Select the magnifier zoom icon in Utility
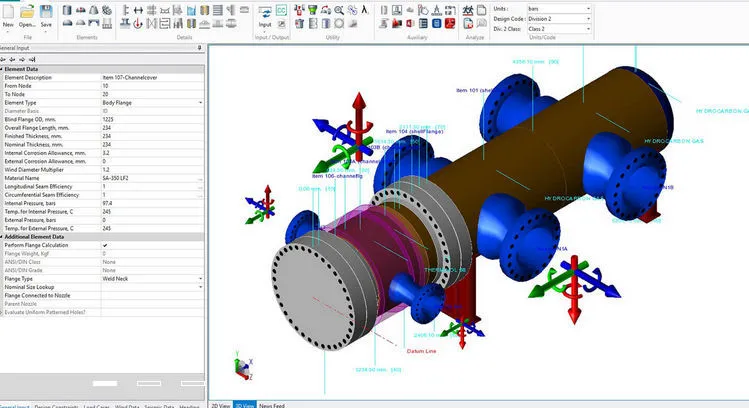This screenshot has width=749, height=408. coord(340,10)
